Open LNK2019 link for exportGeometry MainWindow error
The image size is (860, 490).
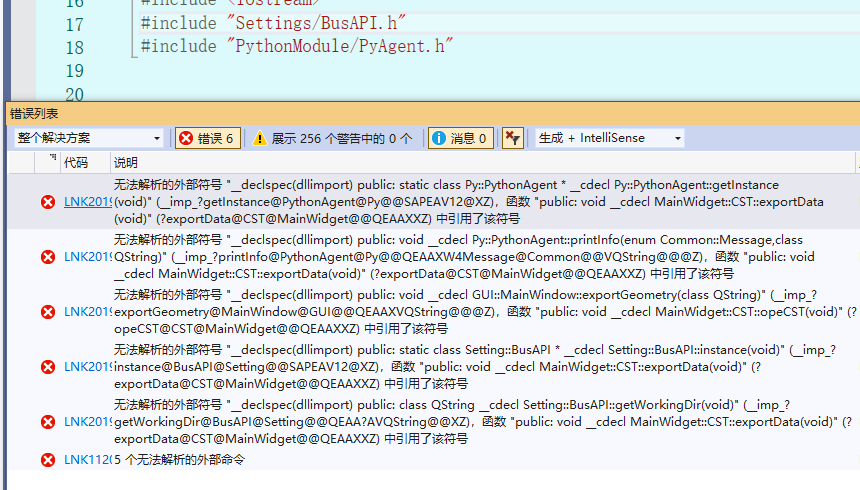tap(88, 312)
